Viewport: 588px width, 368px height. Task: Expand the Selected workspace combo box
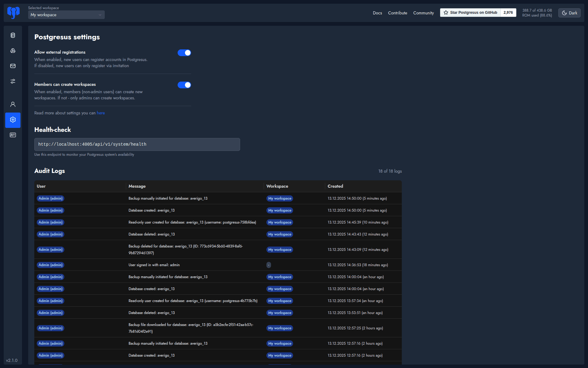click(66, 15)
